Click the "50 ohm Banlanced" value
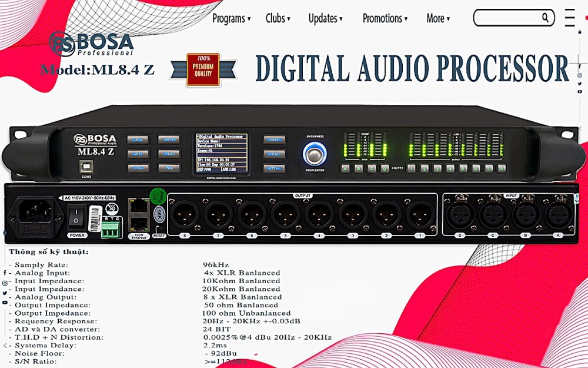Image resolution: width=588 pixels, height=368 pixels. (x=241, y=305)
